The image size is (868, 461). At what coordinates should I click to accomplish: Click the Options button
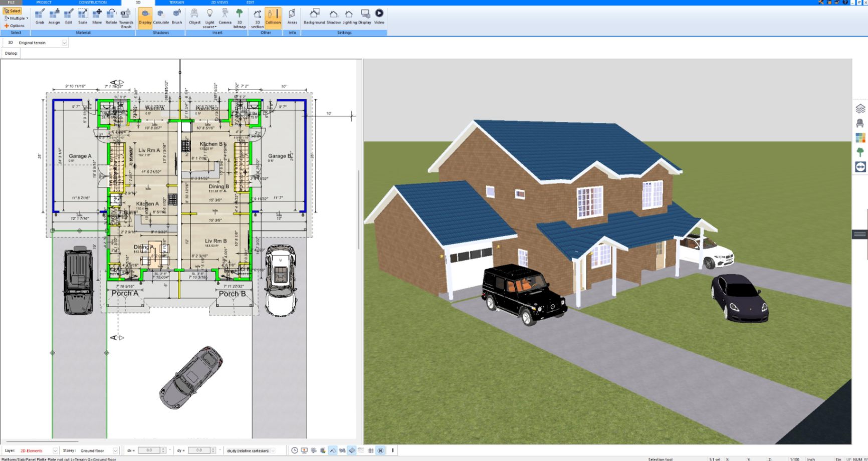14,26
